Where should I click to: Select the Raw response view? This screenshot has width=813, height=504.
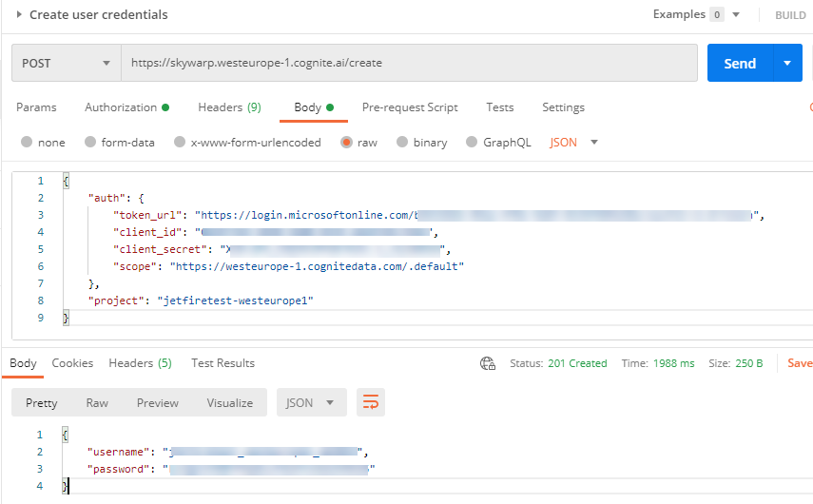[x=97, y=403]
